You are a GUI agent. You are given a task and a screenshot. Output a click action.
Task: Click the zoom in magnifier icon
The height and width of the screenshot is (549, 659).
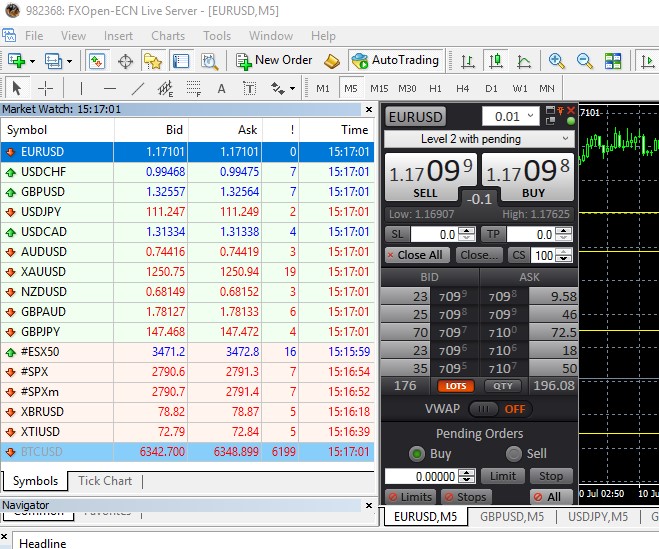(557, 60)
